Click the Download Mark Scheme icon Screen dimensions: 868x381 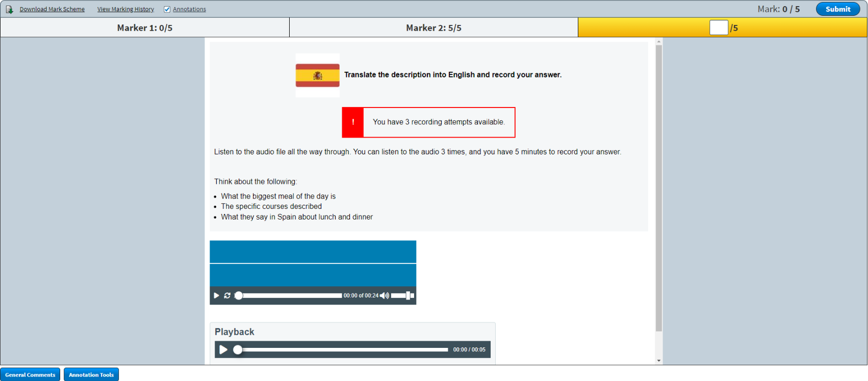click(9, 9)
